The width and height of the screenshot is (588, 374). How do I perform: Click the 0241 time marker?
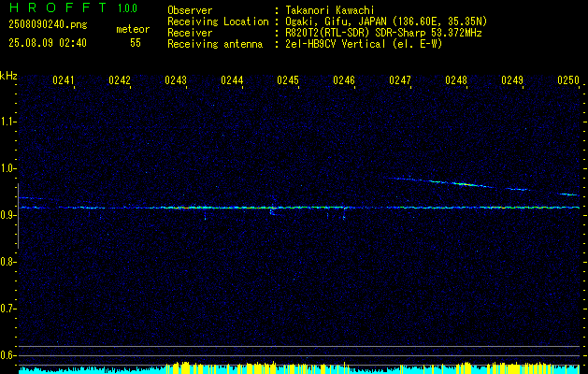coord(64,79)
